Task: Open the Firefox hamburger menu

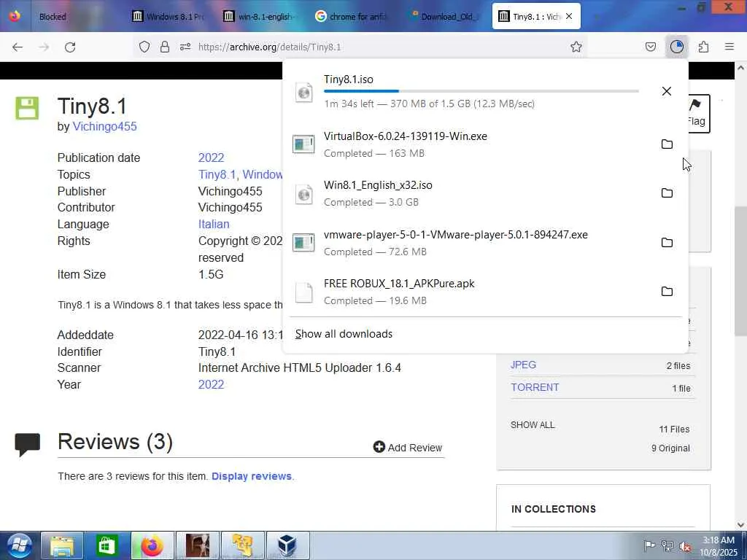Action: click(x=729, y=47)
